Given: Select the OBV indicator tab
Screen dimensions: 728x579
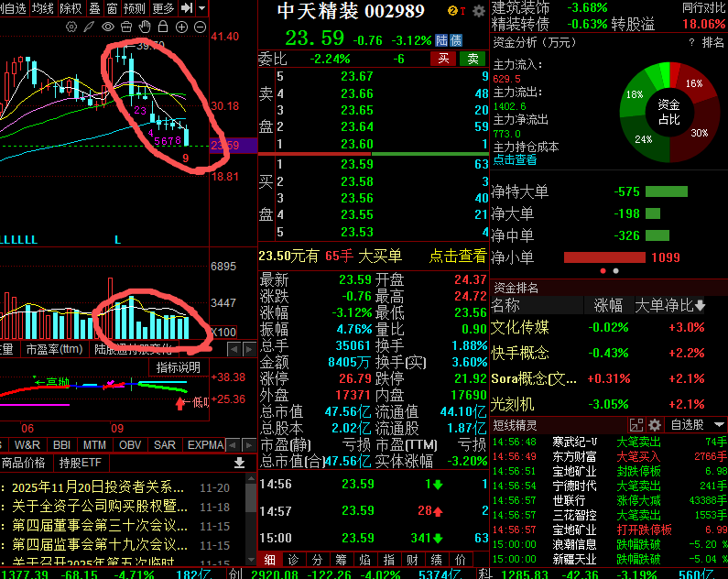Looking at the screenshot, I should click(x=130, y=445).
